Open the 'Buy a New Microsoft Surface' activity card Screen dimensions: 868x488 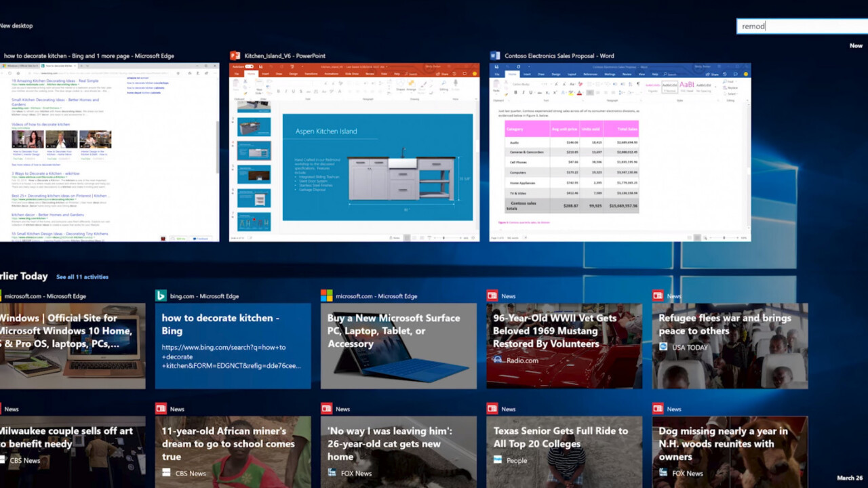coord(399,346)
